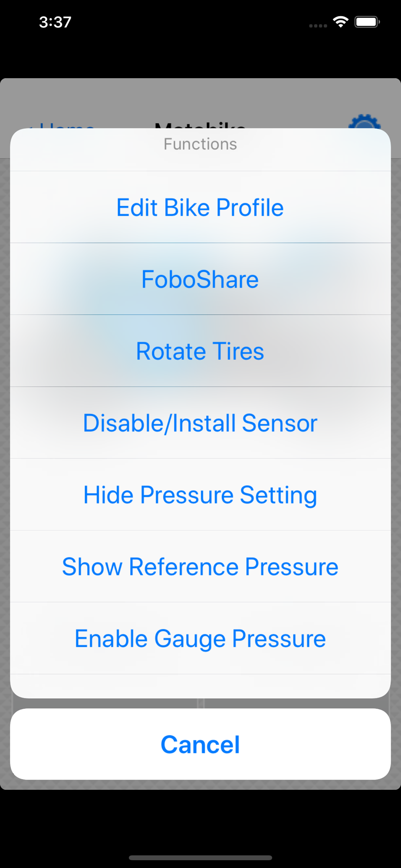Tap the Wi-Fi status icon
Screen dimensions: 401x868
click(341, 22)
